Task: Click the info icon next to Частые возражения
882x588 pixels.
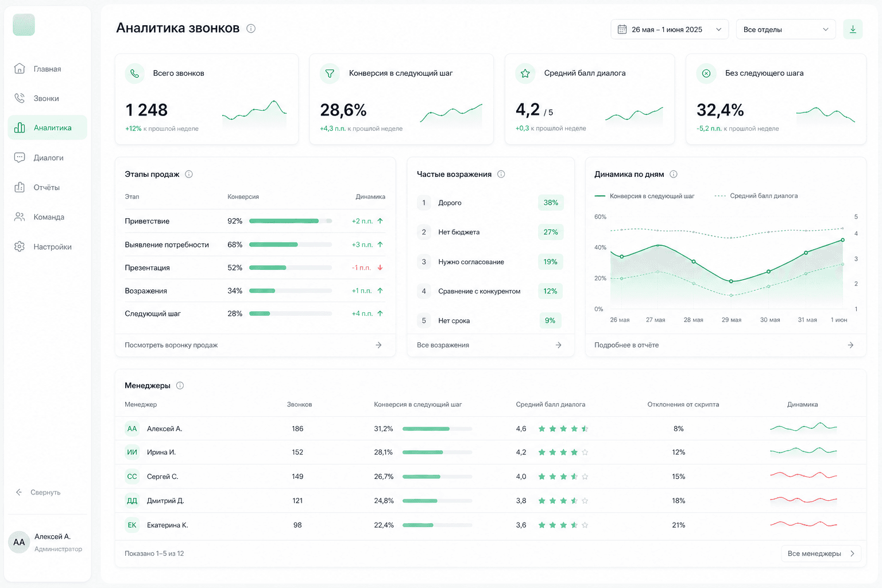Action: [x=501, y=174]
